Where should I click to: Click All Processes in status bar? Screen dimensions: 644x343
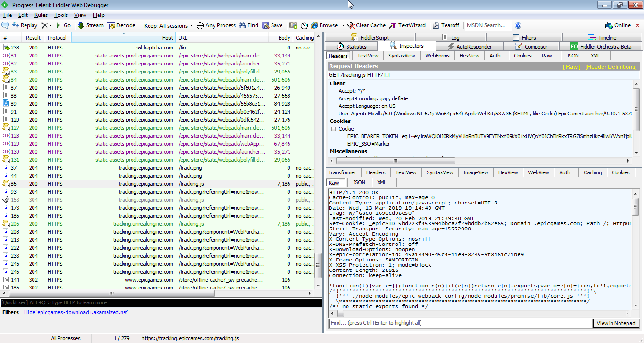[x=61, y=338]
